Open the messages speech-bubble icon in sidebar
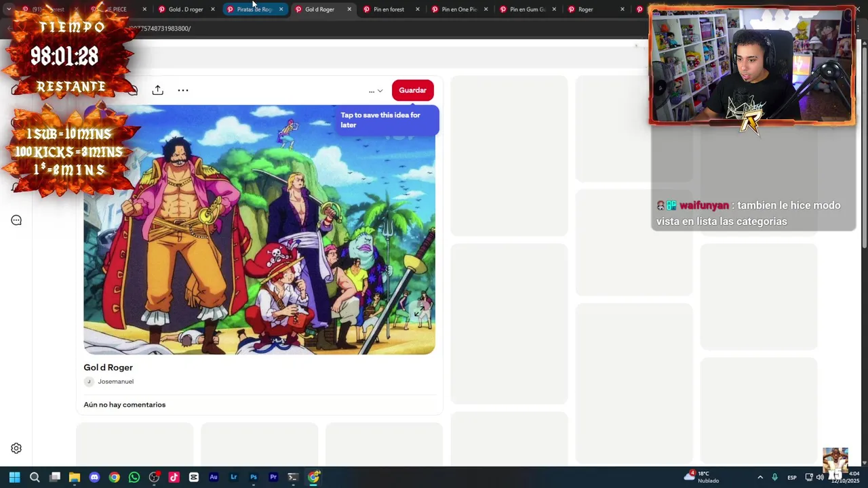The image size is (868, 488). [16, 220]
